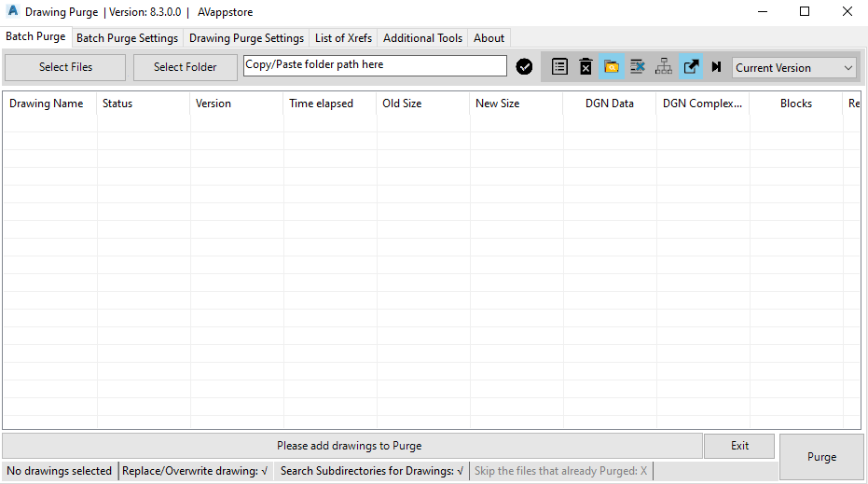Toggle Skip the files that already Purged
868x484 pixels.
(560, 471)
